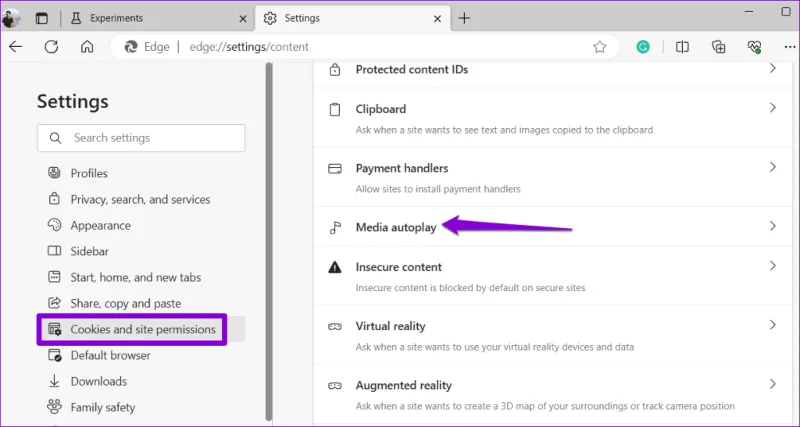Open Payment handlers settings
Image resolution: width=800 pixels, height=427 pixels.
[553, 177]
